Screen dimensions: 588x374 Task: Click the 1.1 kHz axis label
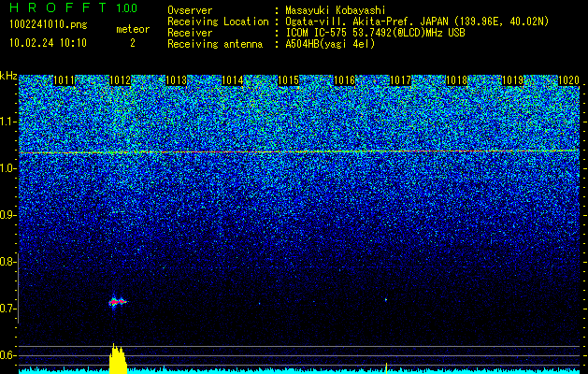coord(7,122)
